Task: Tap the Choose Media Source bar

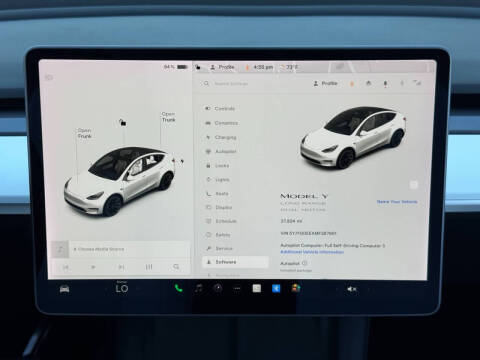Action: pos(130,249)
